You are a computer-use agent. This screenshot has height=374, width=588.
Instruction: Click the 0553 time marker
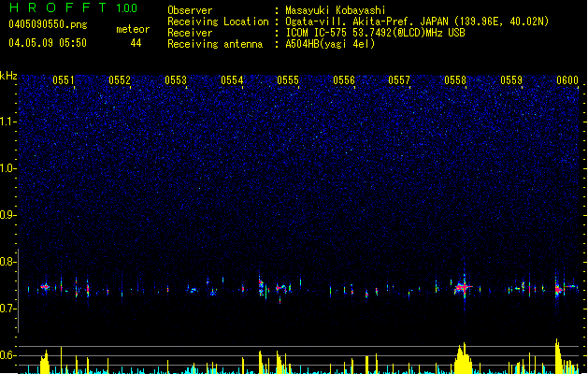pos(176,80)
